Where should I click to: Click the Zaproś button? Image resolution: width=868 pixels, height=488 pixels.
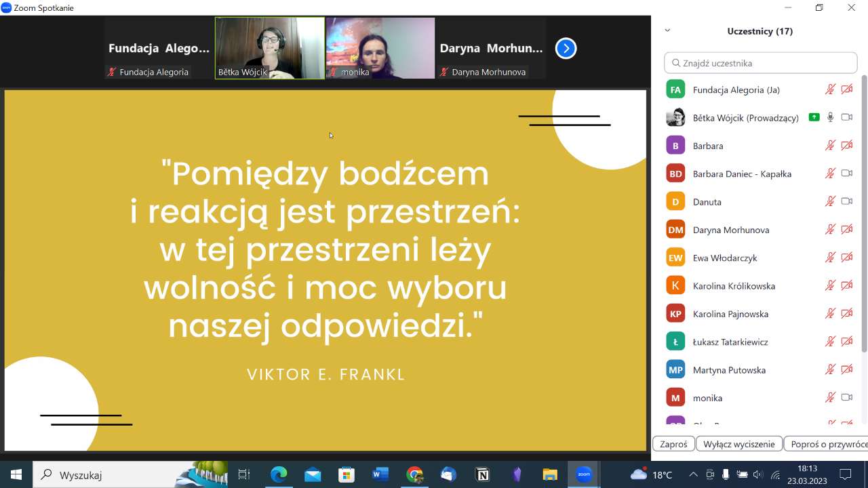pyautogui.click(x=673, y=444)
